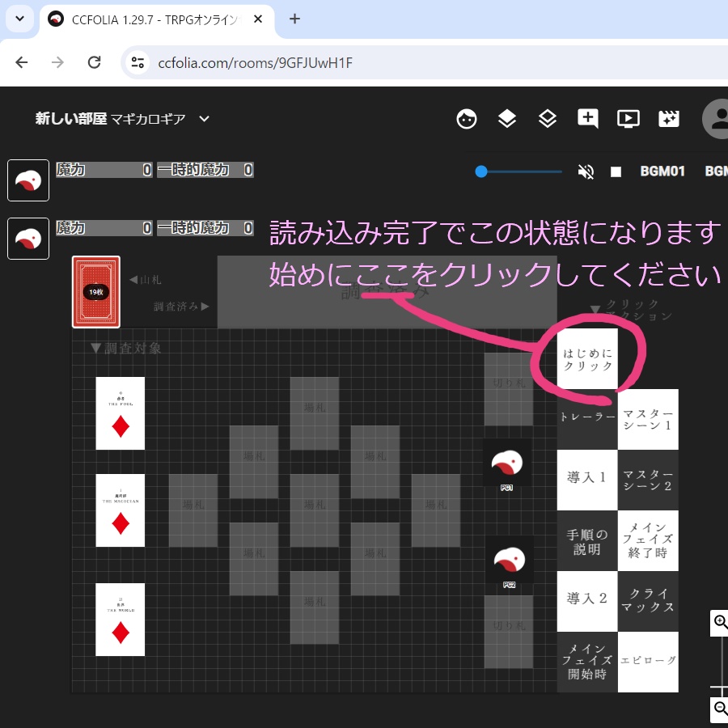Open the character panel via the face icon
Screen dimensions: 728x728
tap(467, 119)
